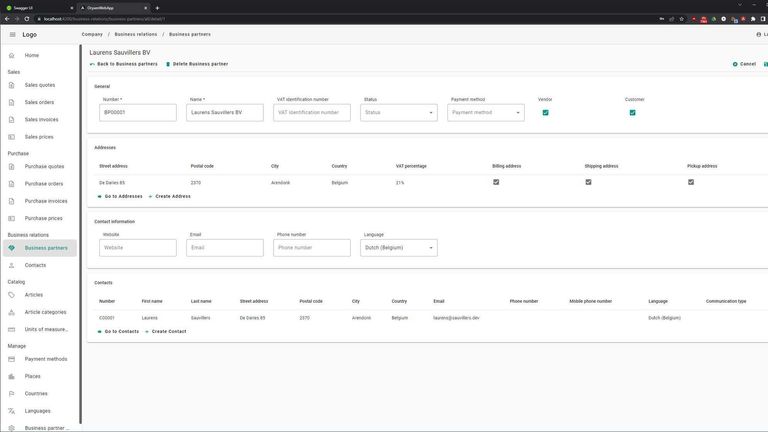Click the Payment methods card icon
Image resolution: width=768 pixels, height=432 pixels.
pyautogui.click(x=12, y=359)
